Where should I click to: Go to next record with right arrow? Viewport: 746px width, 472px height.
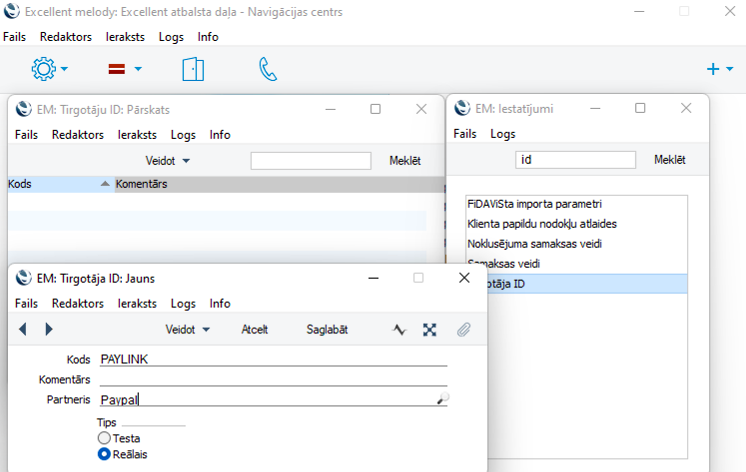tap(49, 329)
